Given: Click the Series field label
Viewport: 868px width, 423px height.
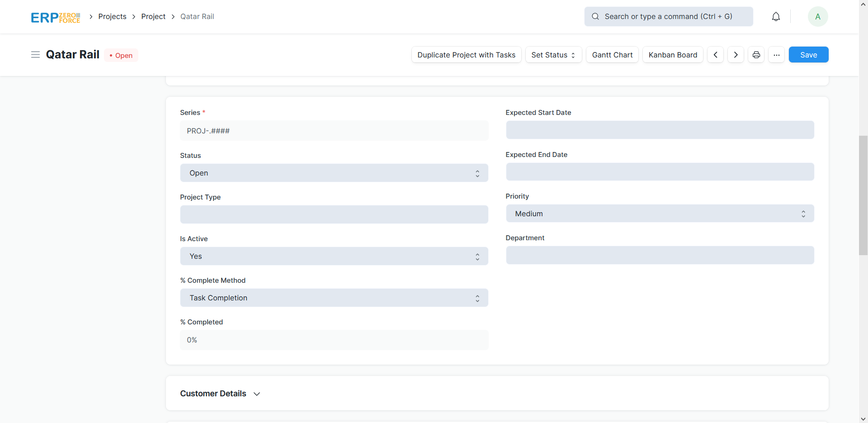Looking at the screenshot, I should pos(190,113).
